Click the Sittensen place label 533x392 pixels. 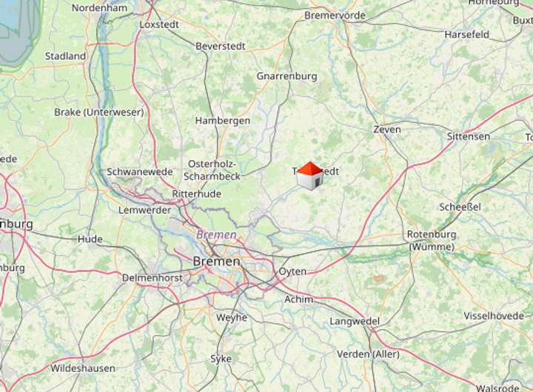coord(469,137)
